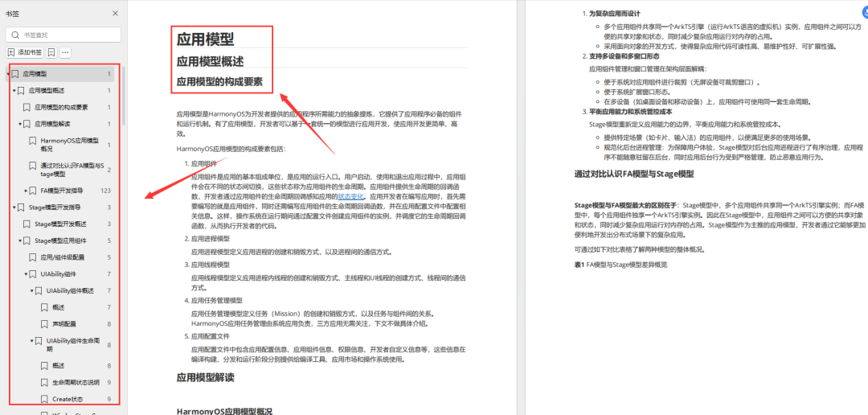Open the Stage模型应用组件 bookmark
Image resolution: width=868 pixels, height=415 pixels.
(60, 240)
